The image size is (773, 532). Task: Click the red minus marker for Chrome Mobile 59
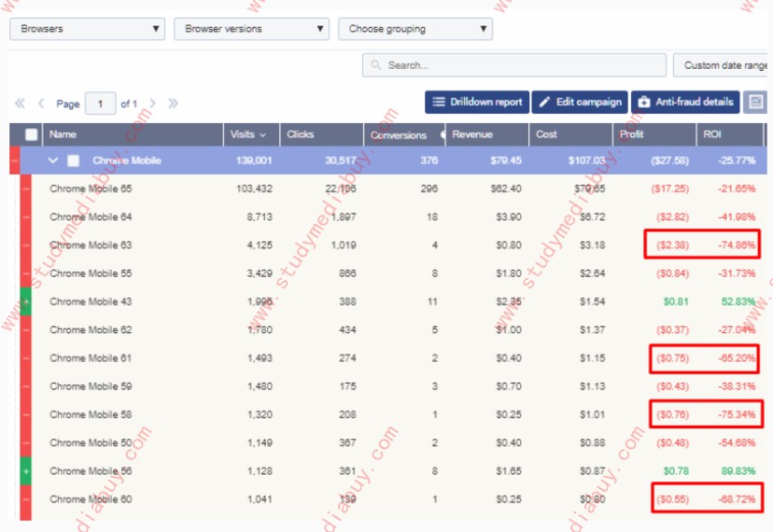(x=25, y=386)
